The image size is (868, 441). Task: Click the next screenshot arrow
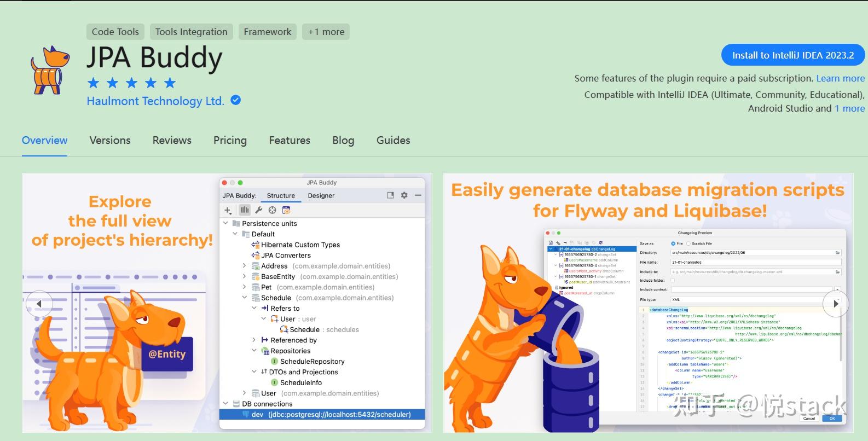point(836,304)
